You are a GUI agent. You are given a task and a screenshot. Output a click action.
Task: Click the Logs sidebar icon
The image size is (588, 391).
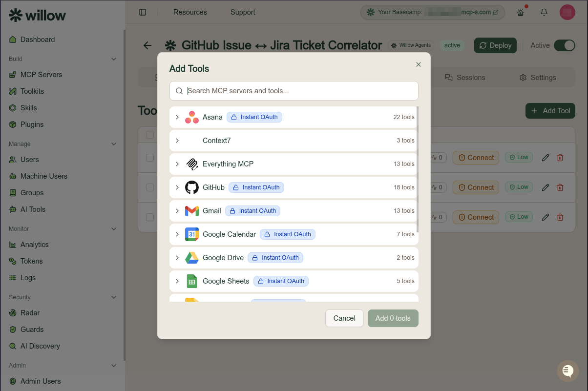click(13, 278)
